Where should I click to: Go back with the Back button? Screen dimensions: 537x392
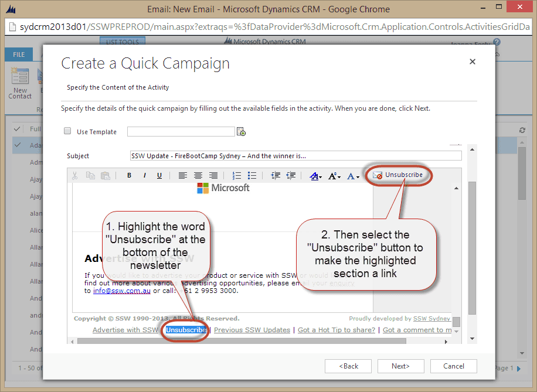(x=348, y=366)
